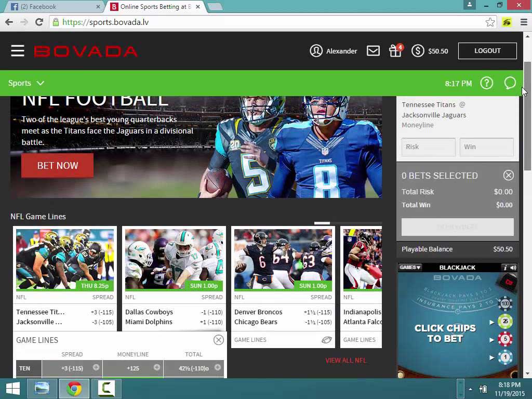Open the Titans-Jaguars game thumbnail
This screenshot has width=532, height=399.
65,260
